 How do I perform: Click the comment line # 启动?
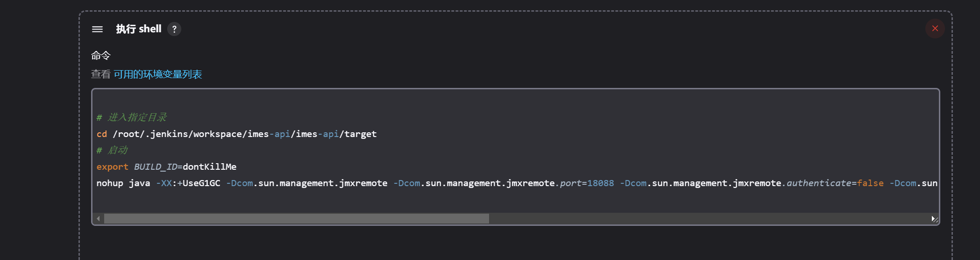(112, 150)
